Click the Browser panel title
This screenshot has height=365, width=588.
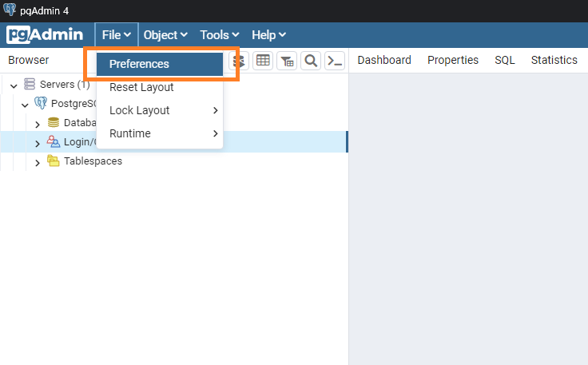click(x=29, y=60)
